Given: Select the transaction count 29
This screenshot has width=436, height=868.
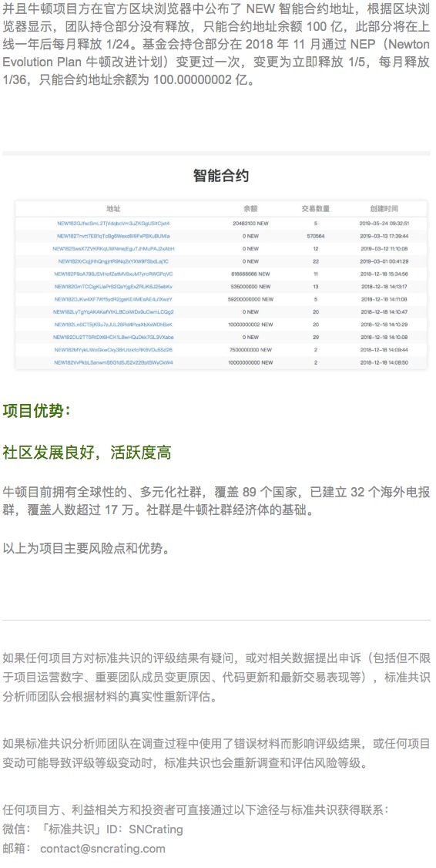Looking at the screenshot, I should click(315, 337).
